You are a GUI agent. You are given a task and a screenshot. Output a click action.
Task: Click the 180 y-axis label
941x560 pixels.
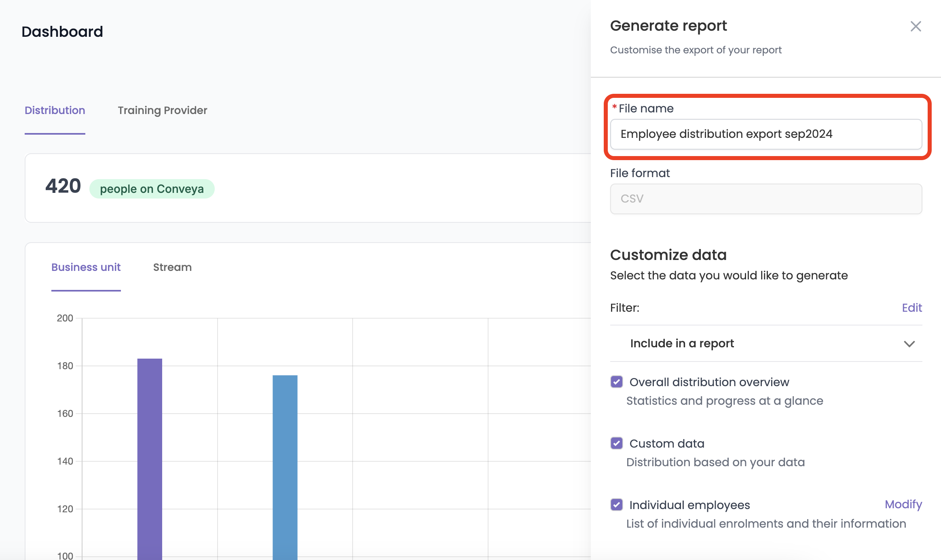[65, 366]
